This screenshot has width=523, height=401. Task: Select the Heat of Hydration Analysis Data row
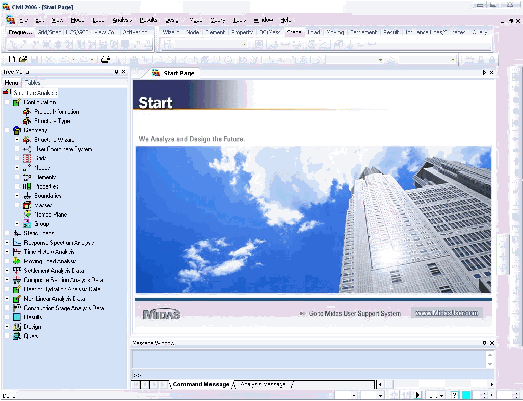(x=62, y=289)
